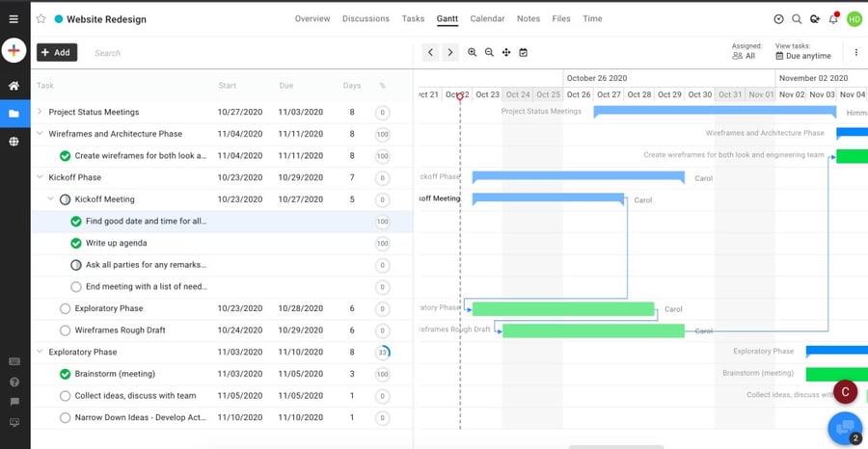868x449 pixels.
Task: Mark Exploratory Phase task complete
Action: 66,308
